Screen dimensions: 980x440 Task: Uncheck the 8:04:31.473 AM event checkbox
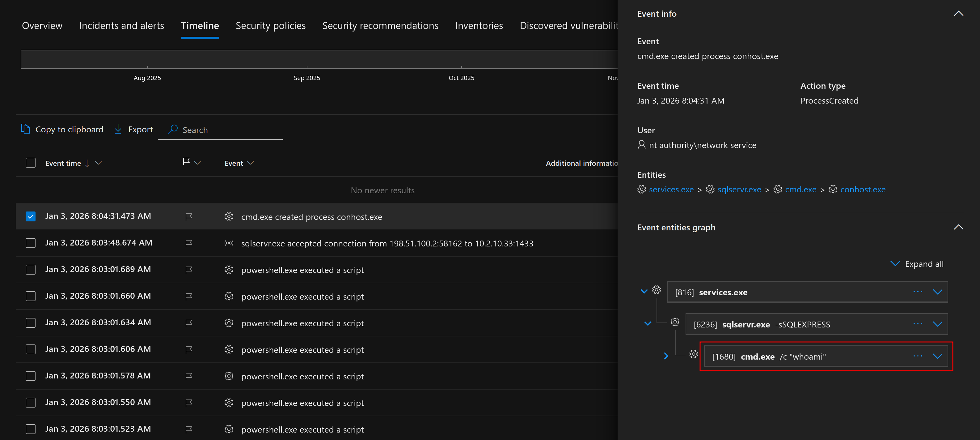[x=31, y=216]
